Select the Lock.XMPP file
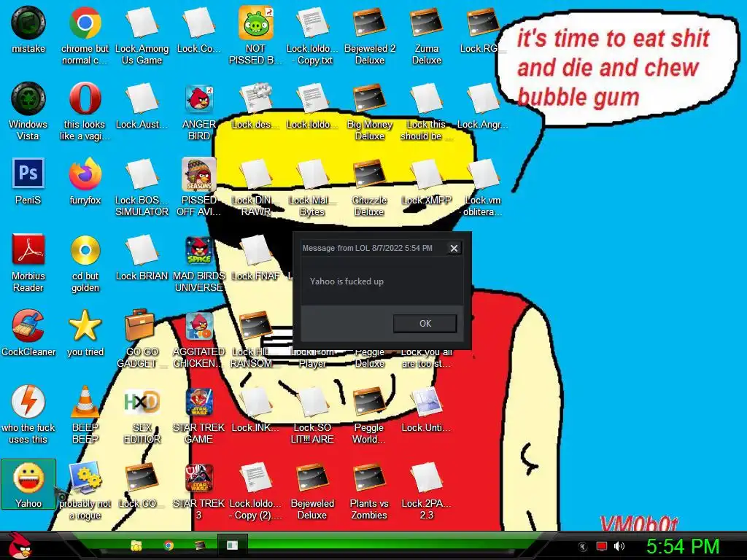747x560 pixels. point(426,182)
